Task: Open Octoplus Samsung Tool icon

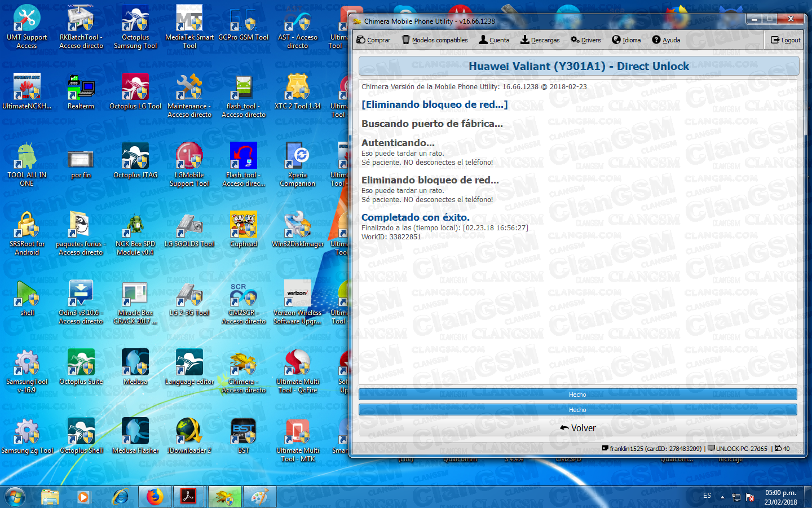Action: tap(135, 27)
